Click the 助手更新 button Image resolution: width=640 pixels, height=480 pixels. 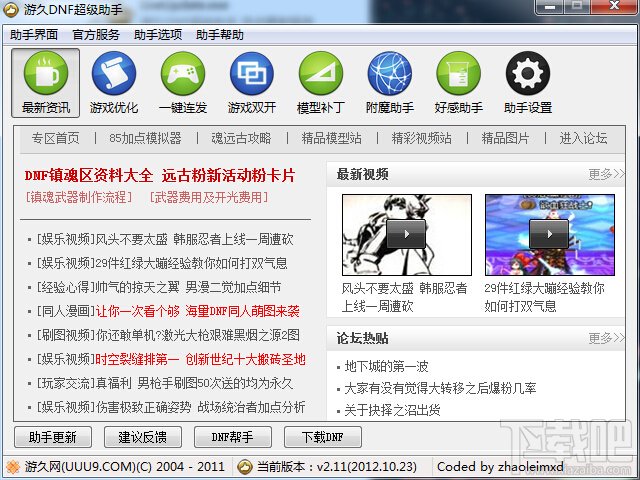coord(53,437)
